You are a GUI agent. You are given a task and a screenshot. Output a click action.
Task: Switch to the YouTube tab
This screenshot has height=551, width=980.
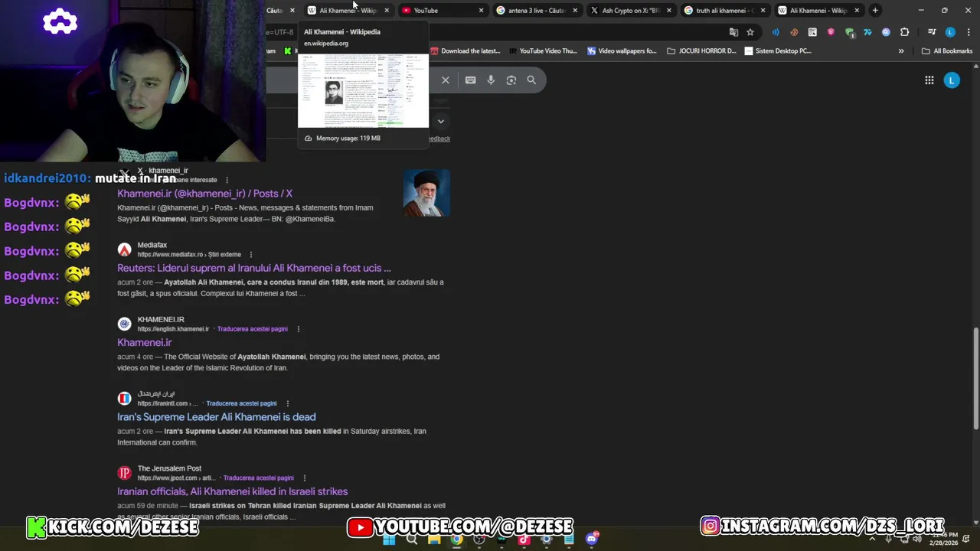(443, 11)
